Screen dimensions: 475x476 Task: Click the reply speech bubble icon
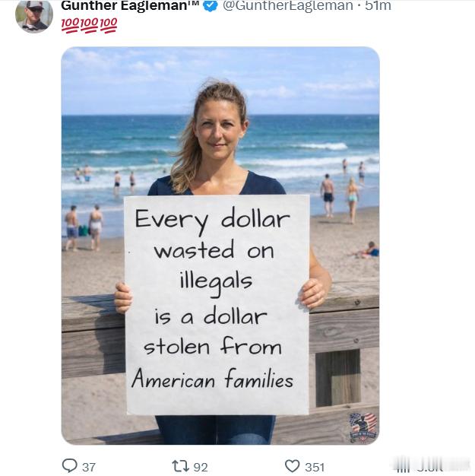(69, 465)
